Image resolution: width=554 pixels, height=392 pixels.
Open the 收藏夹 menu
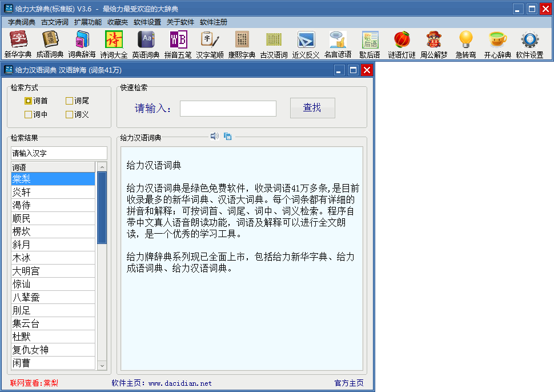pyautogui.click(x=117, y=22)
